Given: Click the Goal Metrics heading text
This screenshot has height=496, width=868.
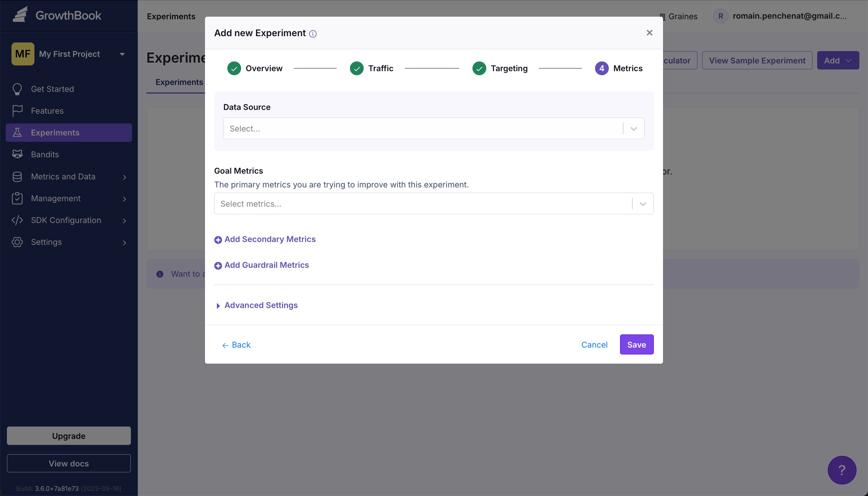Looking at the screenshot, I should pos(239,171).
